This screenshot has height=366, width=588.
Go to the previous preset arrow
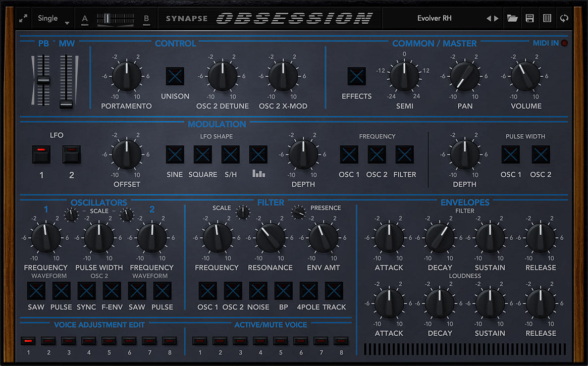pyautogui.click(x=489, y=18)
